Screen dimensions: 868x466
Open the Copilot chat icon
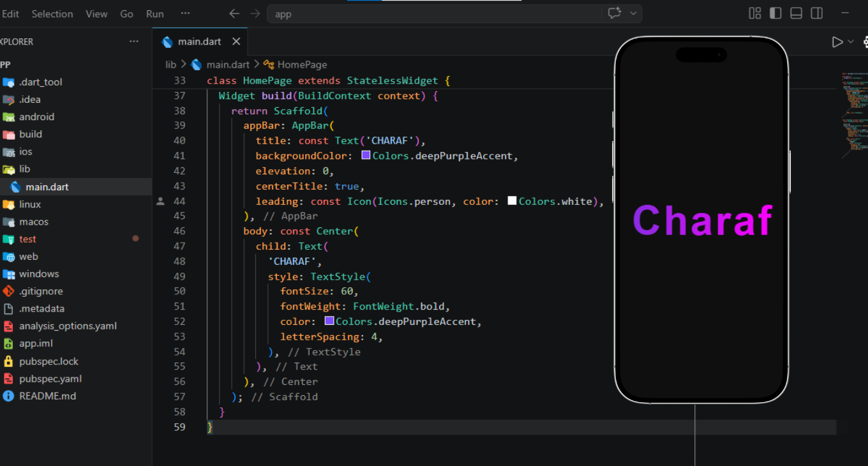click(x=615, y=13)
